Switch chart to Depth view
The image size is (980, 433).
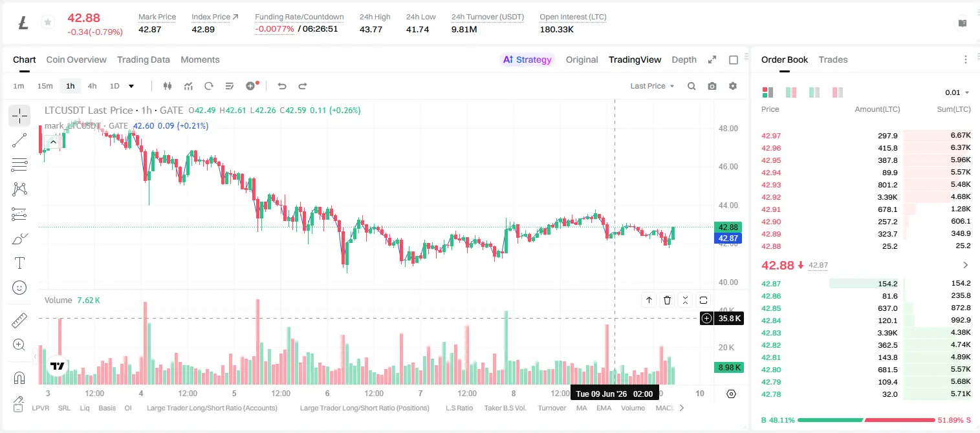click(x=684, y=59)
